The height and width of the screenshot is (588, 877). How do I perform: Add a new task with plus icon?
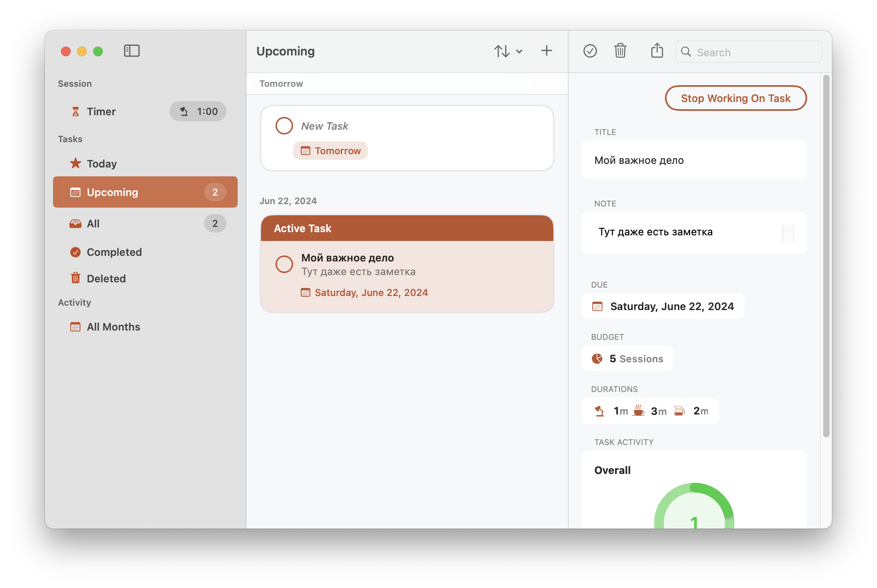tap(547, 51)
